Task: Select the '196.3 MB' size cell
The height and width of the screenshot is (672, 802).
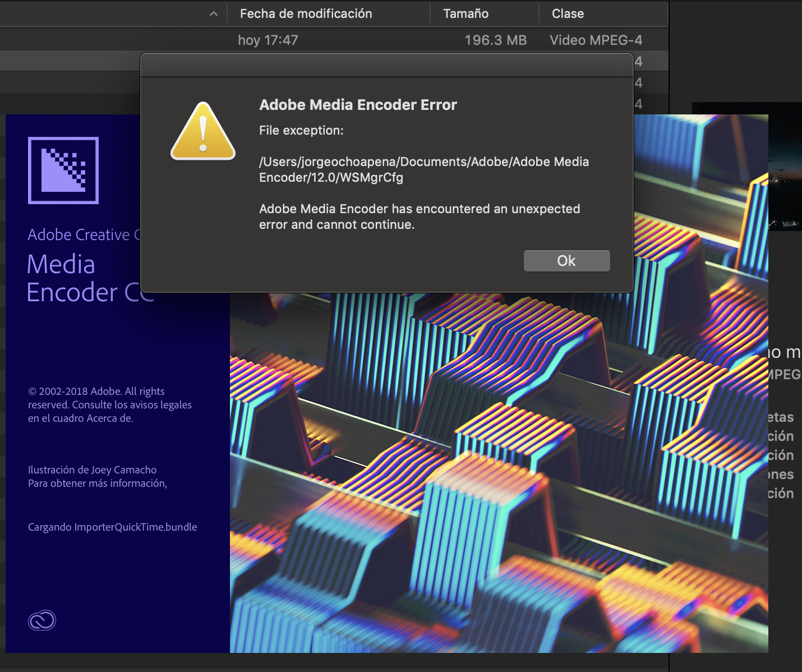Action: (496, 40)
